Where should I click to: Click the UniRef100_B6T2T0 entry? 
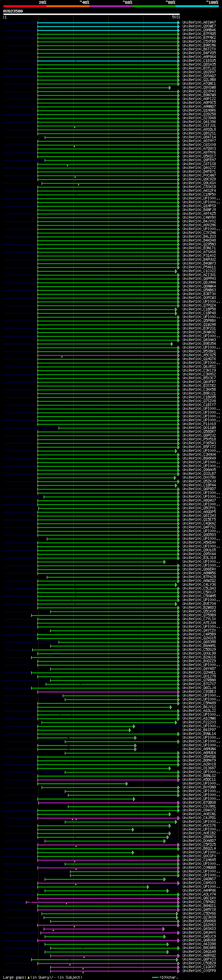tap(199, 49)
